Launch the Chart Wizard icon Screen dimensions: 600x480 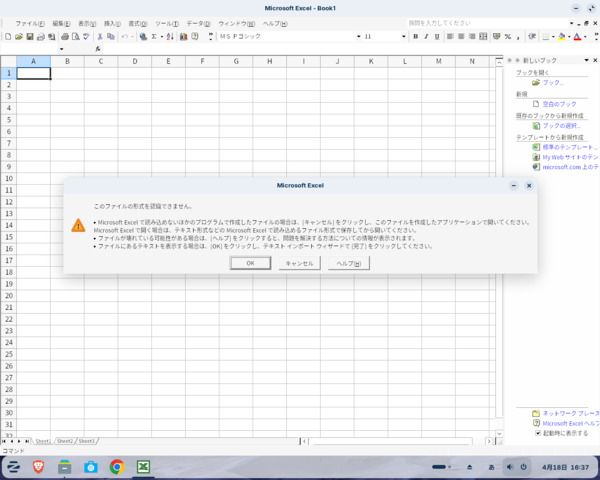pyautogui.click(x=184, y=36)
